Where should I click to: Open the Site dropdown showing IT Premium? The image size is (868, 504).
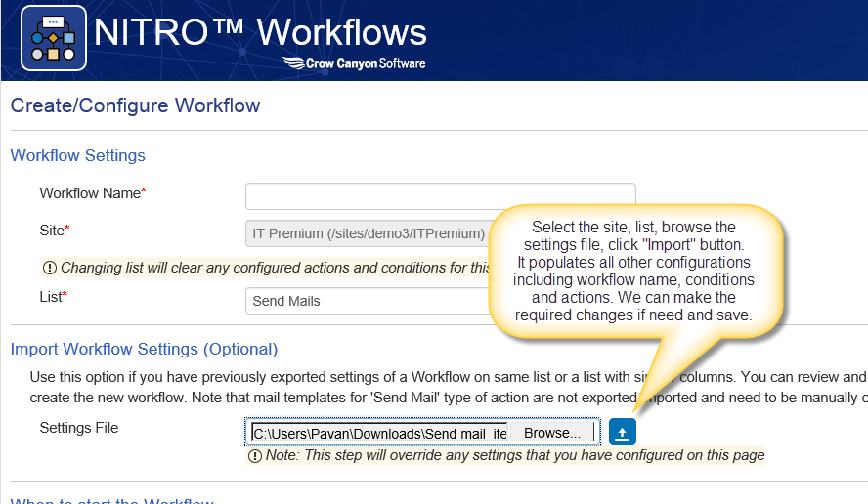click(369, 233)
